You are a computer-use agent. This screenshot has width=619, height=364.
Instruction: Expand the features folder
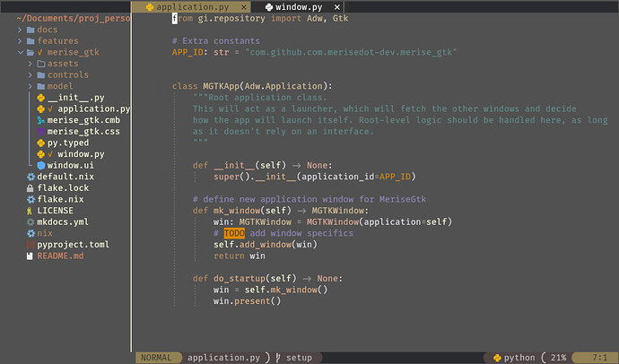pos(20,41)
